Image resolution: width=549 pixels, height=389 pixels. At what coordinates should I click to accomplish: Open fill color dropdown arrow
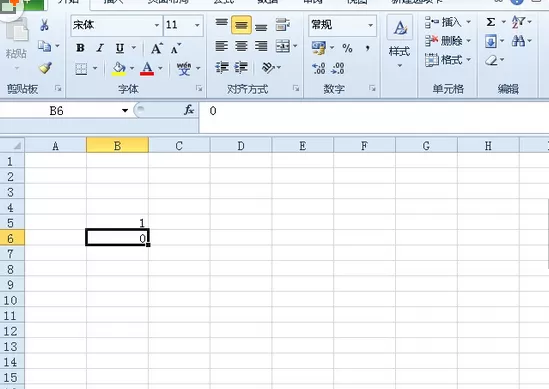tap(132, 68)
